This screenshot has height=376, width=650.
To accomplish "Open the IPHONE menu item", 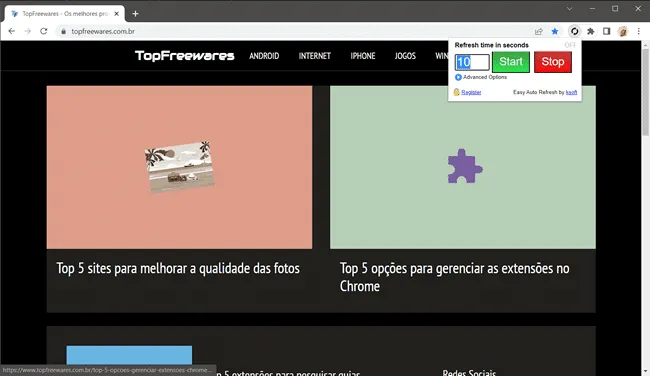I will click(363, 56).
